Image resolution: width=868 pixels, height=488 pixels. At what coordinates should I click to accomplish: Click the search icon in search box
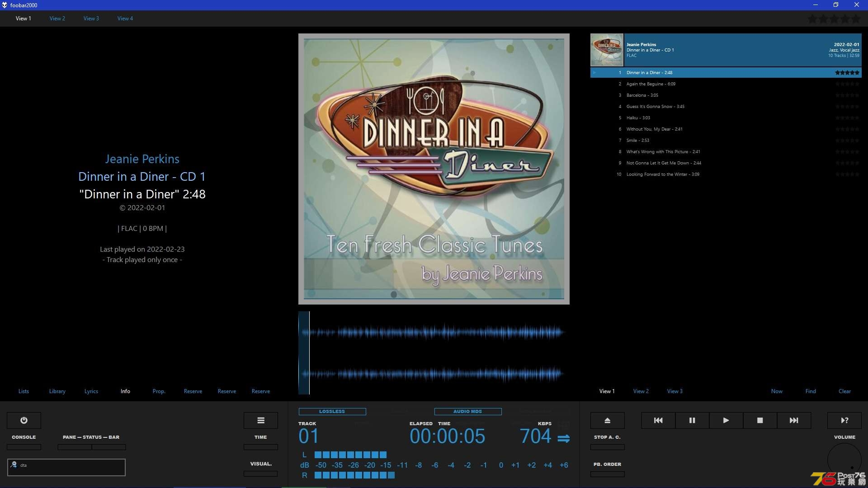click(x=14, y=465)
